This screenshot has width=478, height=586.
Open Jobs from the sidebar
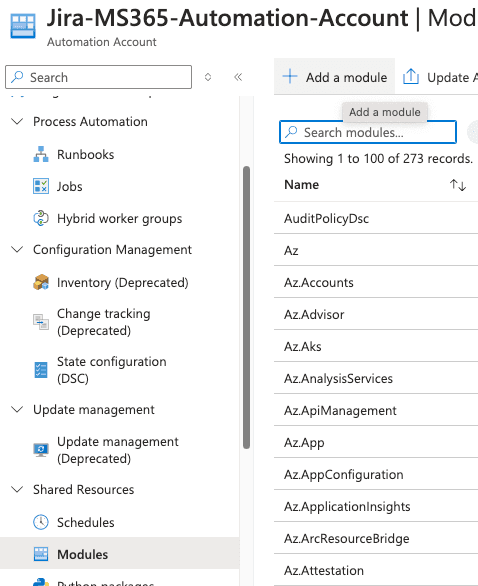click(x=70, y=186)
